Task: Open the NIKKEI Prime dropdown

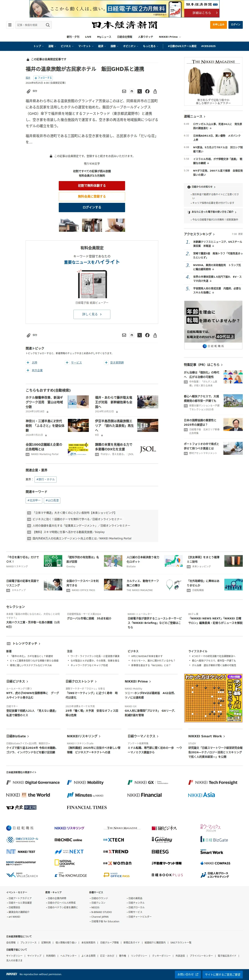Action: [170, 37]
